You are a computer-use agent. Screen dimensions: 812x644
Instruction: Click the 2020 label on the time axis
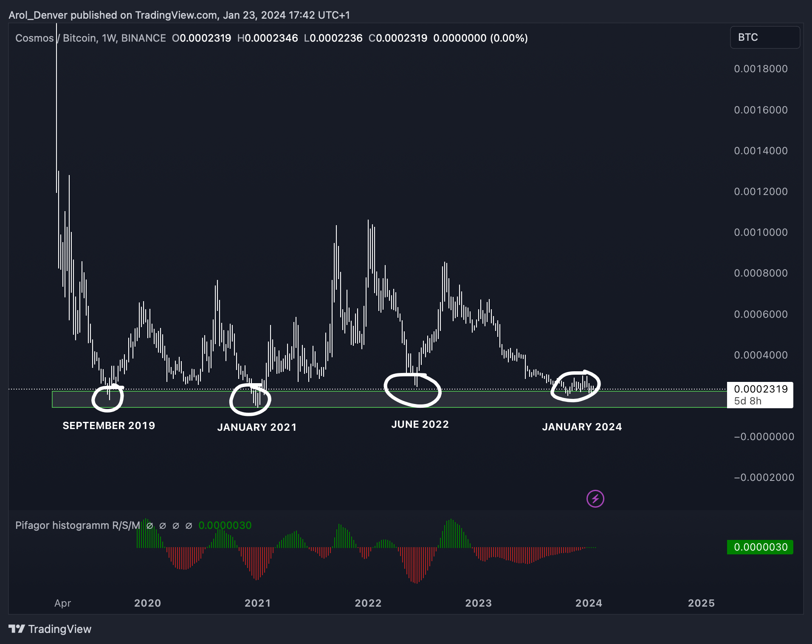147,603
